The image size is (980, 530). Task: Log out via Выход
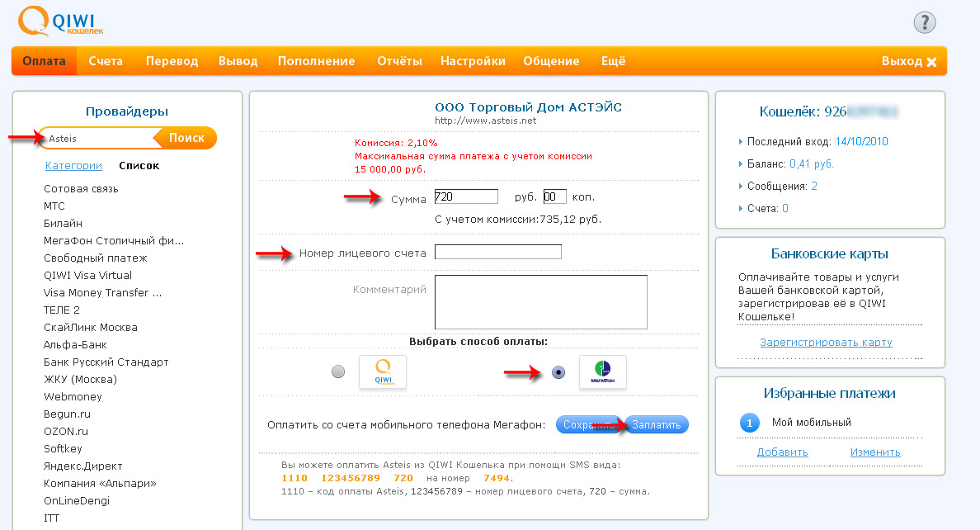(x=902, y=61)
